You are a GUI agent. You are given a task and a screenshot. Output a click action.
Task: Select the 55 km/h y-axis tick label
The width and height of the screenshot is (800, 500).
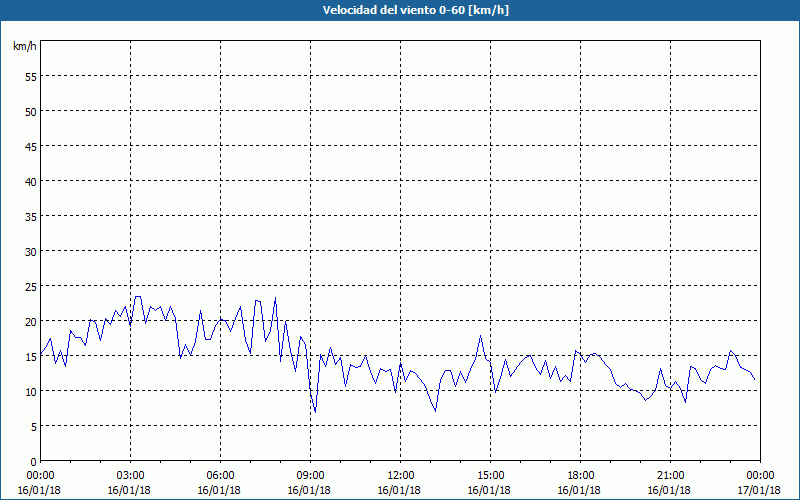(30, 76)
